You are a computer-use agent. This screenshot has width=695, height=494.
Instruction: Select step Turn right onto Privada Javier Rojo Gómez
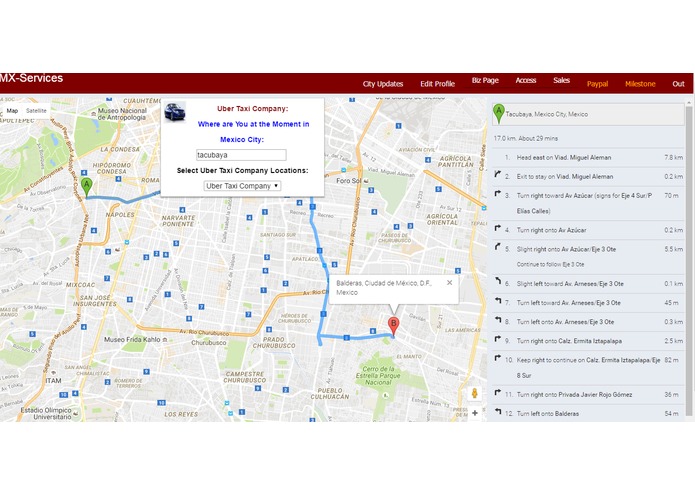tap(588, 394)
